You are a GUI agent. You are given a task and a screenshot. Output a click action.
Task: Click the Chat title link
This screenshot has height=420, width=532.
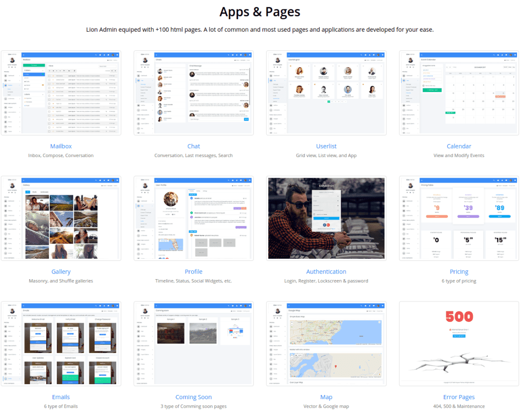pos(193,146)
